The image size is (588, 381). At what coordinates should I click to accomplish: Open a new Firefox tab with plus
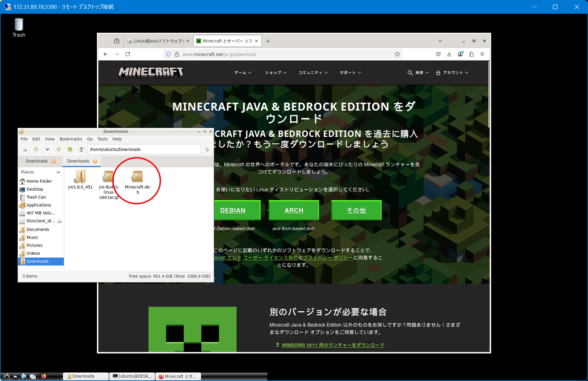(x=268, y=41)
